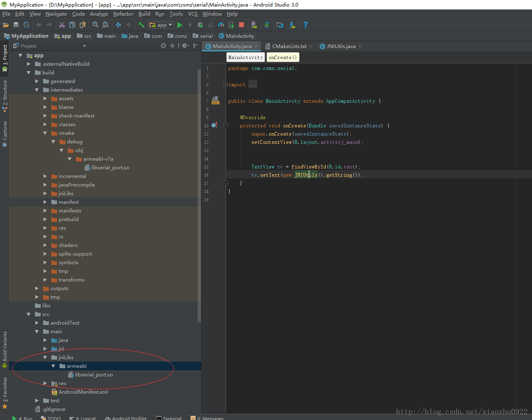
Task: Open SDK Manager download icon
Action: coord(292,25)
